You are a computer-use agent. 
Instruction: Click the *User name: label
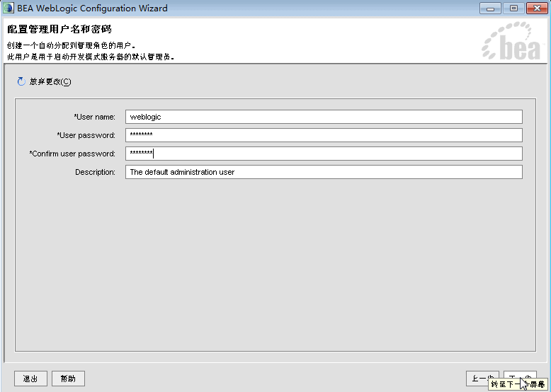(94, 117)
